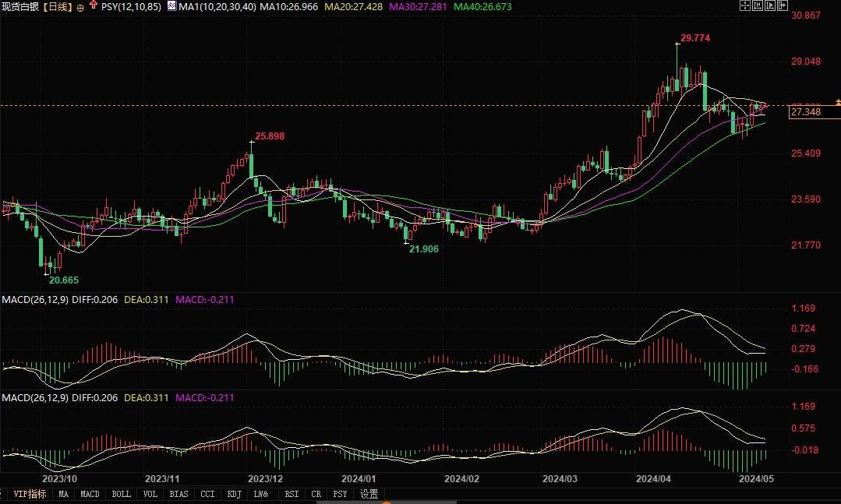Click the line-chart icon before MA1(10,20,30,40)
Screen dimensions: 841x504
click(171, 5)
